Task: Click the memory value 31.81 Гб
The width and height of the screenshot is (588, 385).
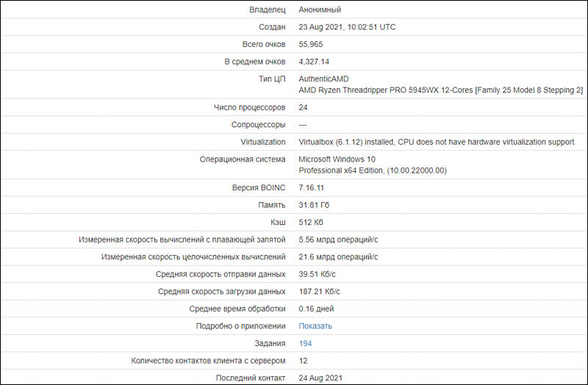Action: pyautogui.click(x=314, y=205)
